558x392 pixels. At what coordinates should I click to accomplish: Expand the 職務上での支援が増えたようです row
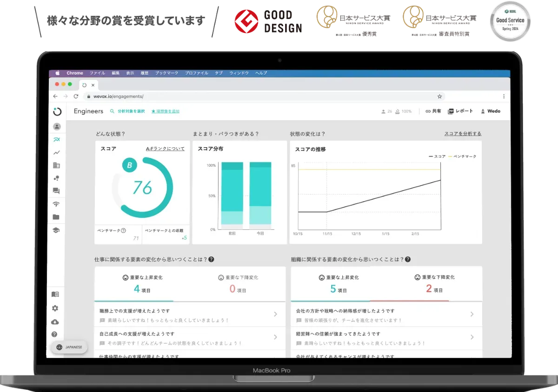point(275,314)
